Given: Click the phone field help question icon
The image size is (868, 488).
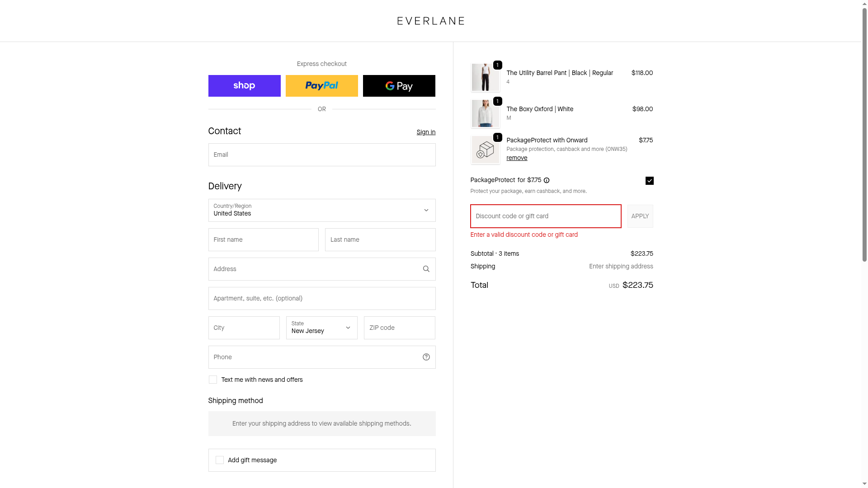Looking at the screenshot, I should click(x=426, y=357).
